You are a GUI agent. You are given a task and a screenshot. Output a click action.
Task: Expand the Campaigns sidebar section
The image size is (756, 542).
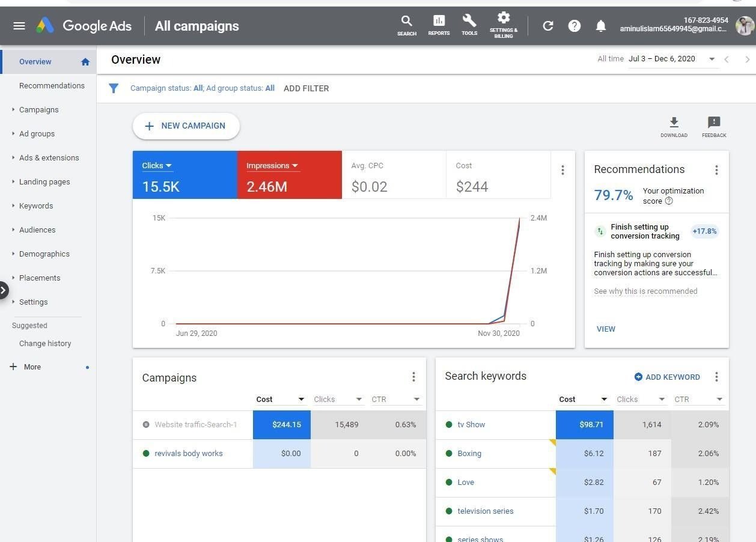point(38,110)
